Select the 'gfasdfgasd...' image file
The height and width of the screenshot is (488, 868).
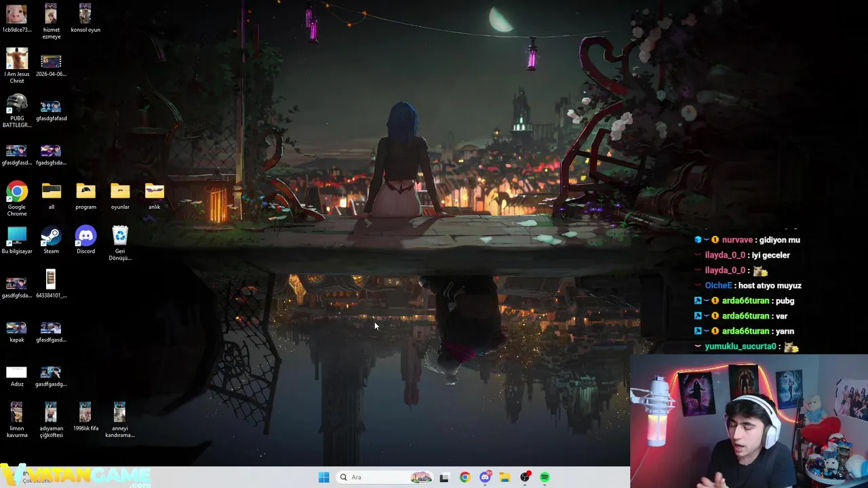51,331
